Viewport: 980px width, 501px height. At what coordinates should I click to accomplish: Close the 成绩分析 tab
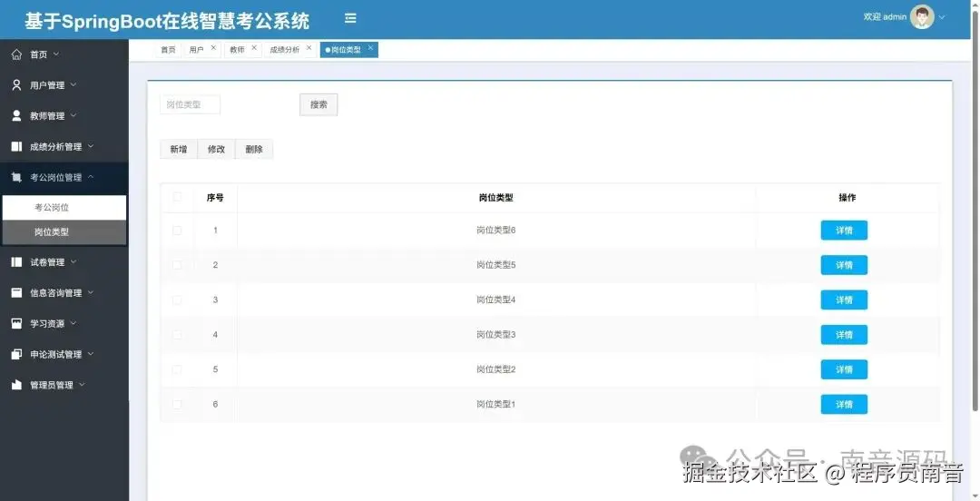pyautogui.click(x=309, y=47)
